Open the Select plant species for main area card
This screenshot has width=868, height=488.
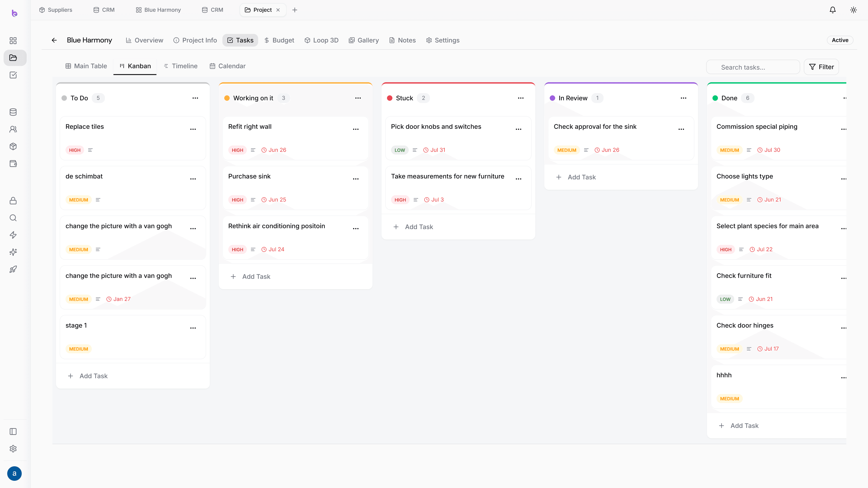[778, 238]
